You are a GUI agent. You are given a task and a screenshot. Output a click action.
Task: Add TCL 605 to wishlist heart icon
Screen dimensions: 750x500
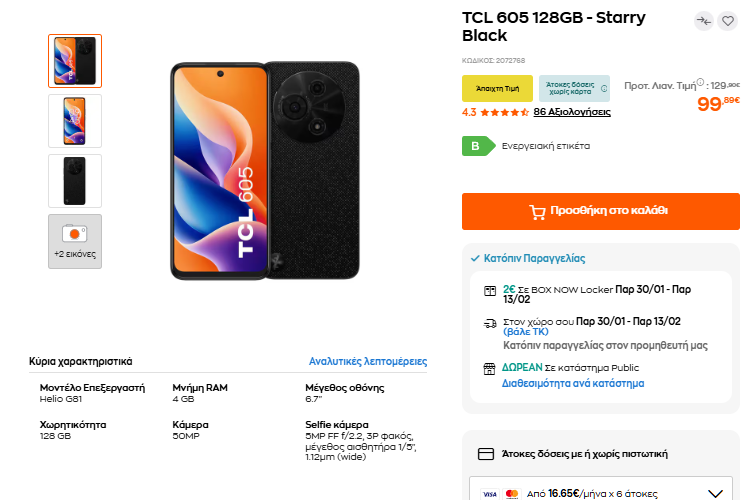click(x=727, y=20)
